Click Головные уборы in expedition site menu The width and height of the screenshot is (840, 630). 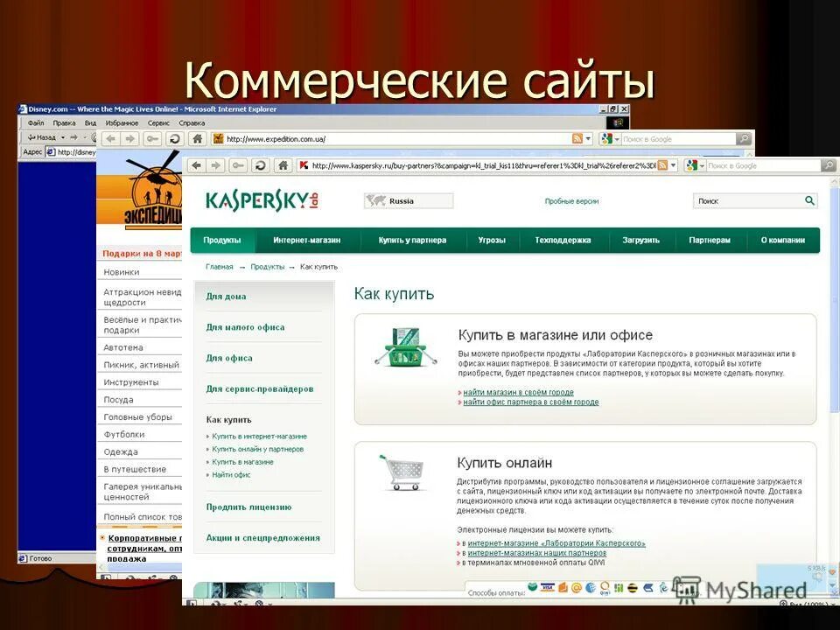(137, 416)
